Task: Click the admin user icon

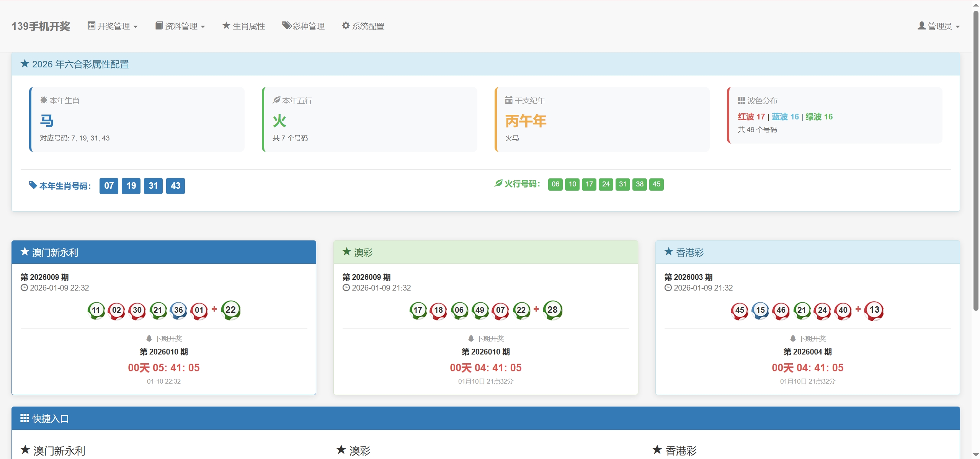Action: [921, 26]
